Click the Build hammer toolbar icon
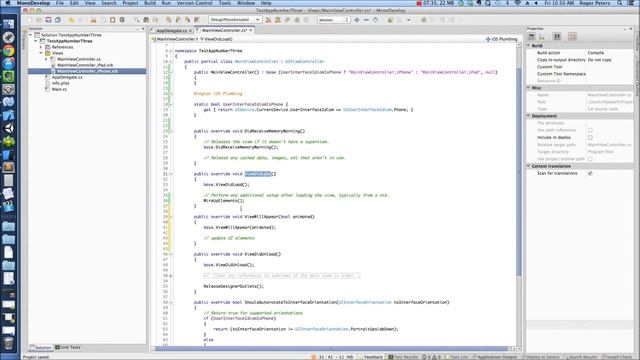Viewport: 640px width, 360px height. tap(268, 20)
